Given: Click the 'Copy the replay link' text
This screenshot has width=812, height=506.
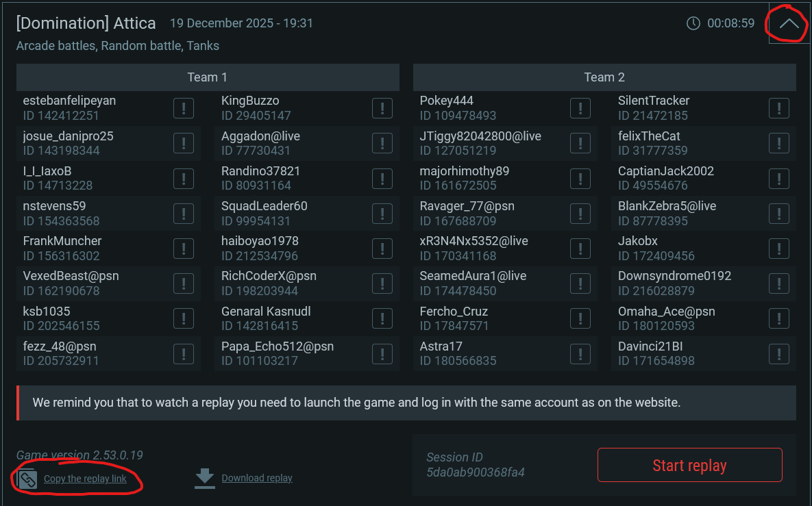Looking at the screenshot, I should tap(85, 479).
